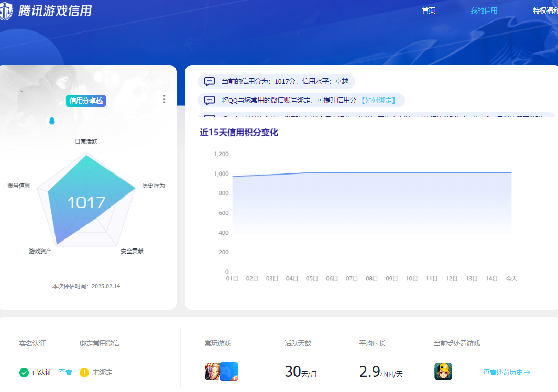Click the 已认证 status text
The width and height of the screenshot is (558, 392).
[42, 373]
